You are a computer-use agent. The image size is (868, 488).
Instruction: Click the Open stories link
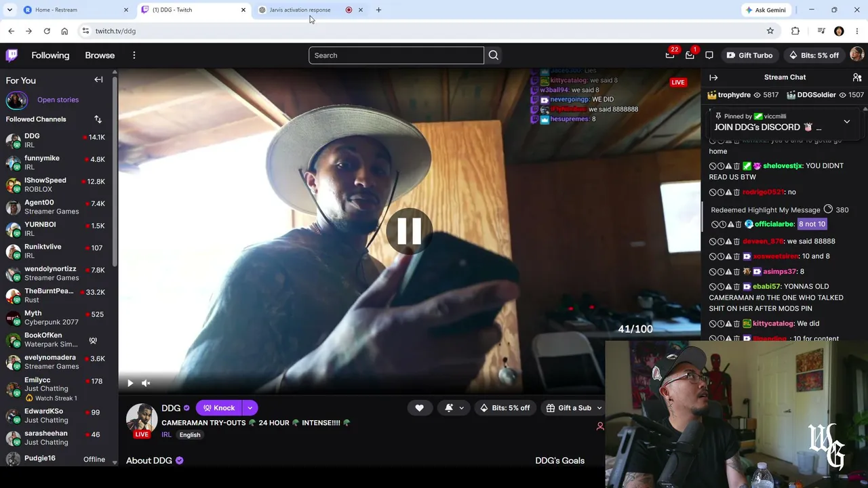point(58,100)
